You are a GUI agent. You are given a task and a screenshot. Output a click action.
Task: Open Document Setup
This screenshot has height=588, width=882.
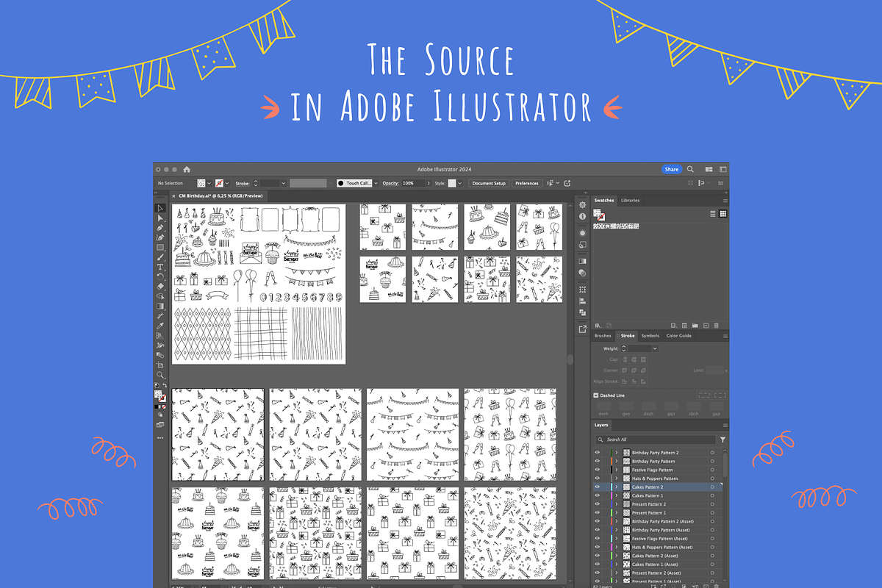tap(489, 183)
